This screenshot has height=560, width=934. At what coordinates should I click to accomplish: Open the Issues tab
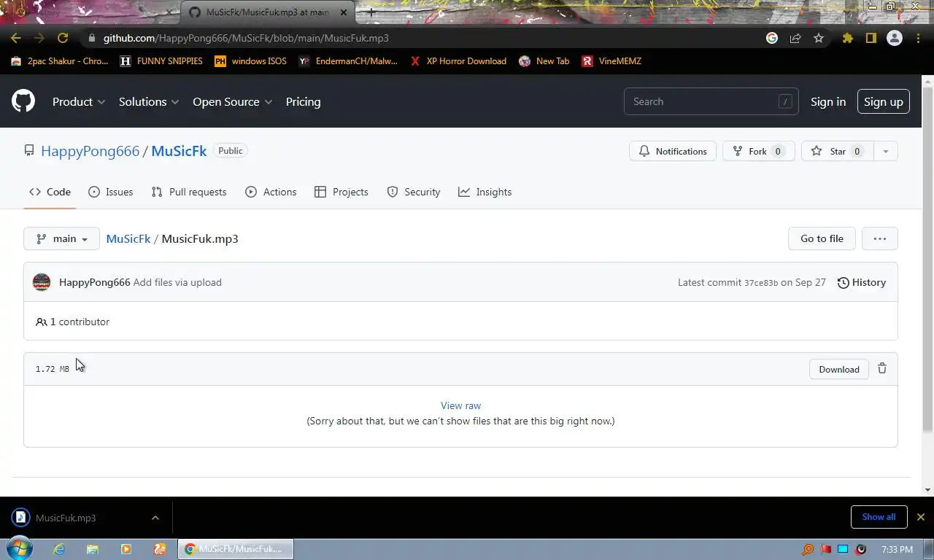click(110, 192)
